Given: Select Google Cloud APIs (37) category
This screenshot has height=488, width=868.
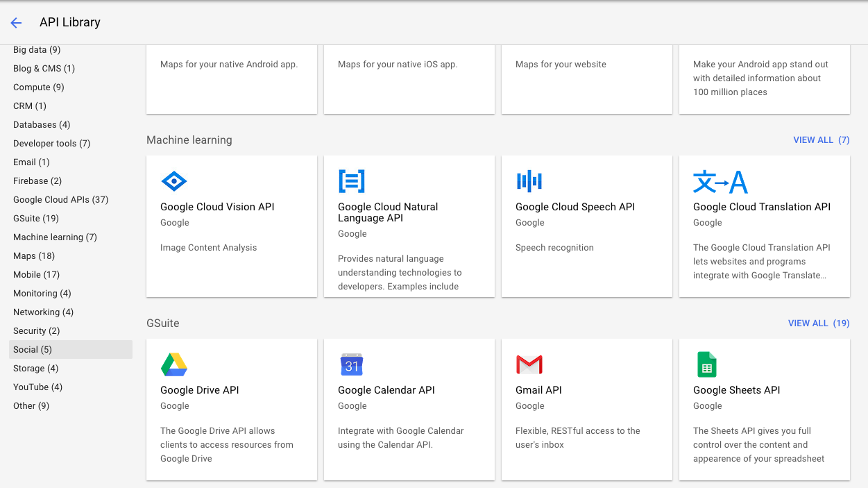Looking at the screenshot, I should (60, 200).
